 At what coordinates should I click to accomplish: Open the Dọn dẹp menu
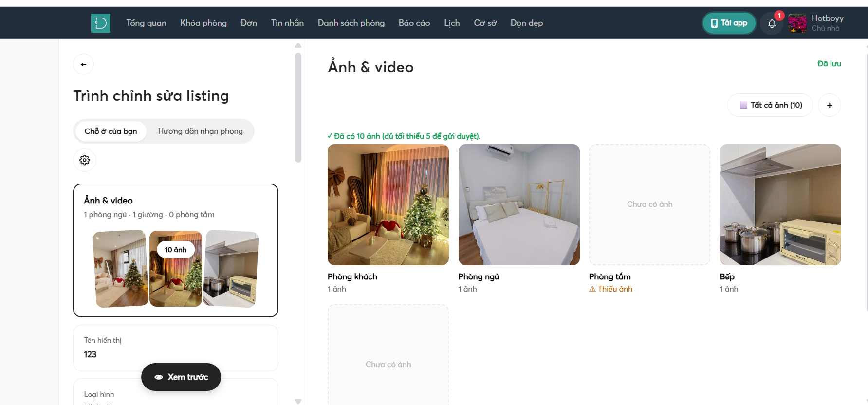tap(527, 23)
